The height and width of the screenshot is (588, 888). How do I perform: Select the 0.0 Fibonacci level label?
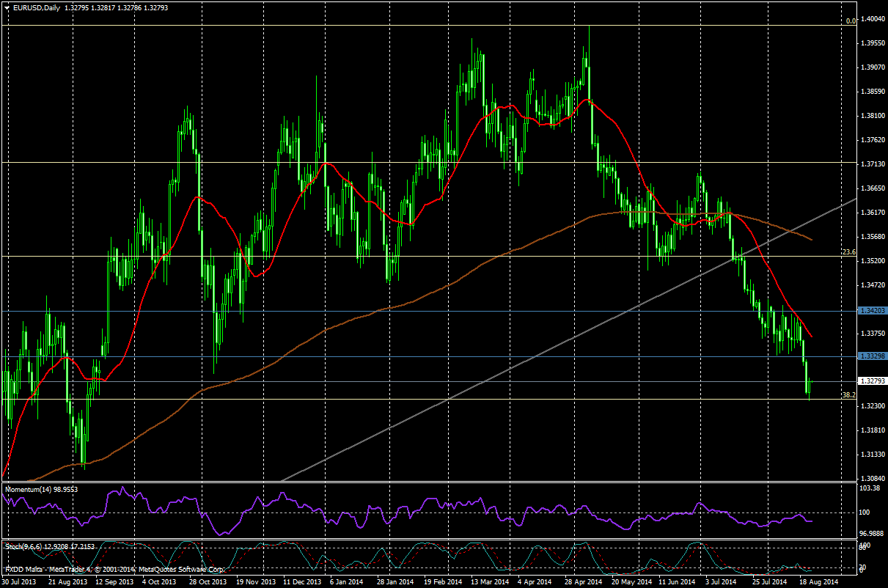click(x=851, y=21)
